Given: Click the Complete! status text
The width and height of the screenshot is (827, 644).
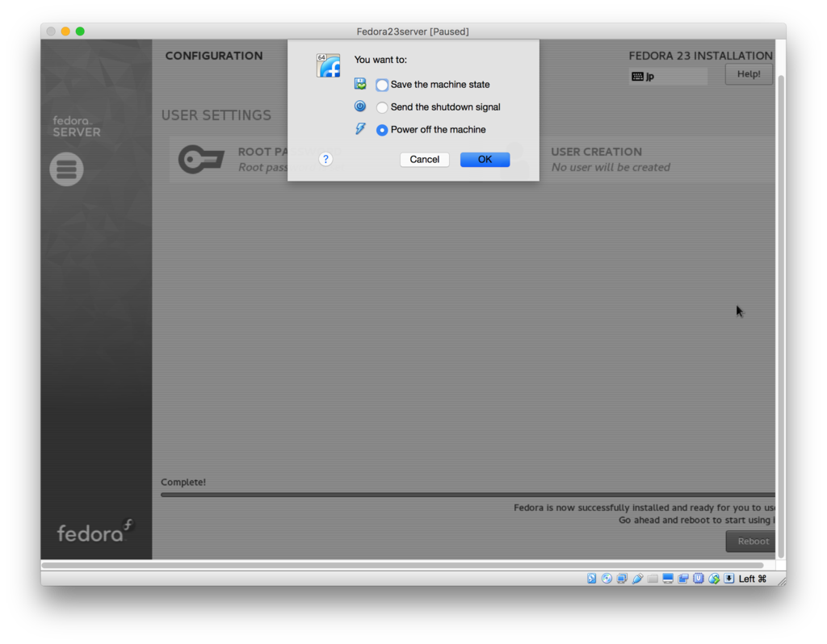Looking at the screenshot, I should pyautogui.click(x=183, y=483).
